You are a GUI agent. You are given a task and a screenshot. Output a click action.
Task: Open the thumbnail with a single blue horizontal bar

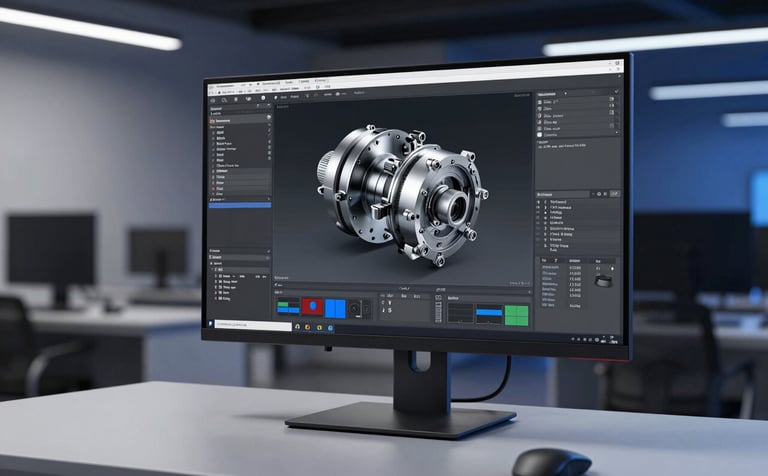(x=489, y=314)
